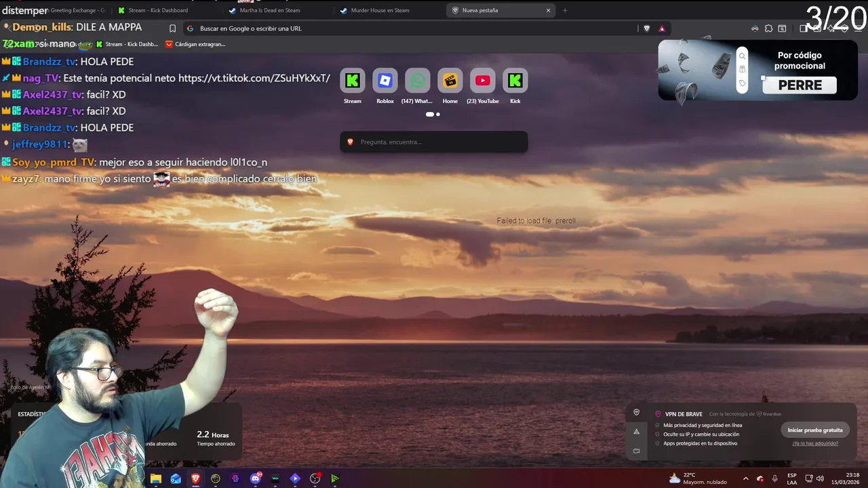The image size is (868, 488).
Task: Click the PERRE promo code button
Action: click(x=800, y=85)
